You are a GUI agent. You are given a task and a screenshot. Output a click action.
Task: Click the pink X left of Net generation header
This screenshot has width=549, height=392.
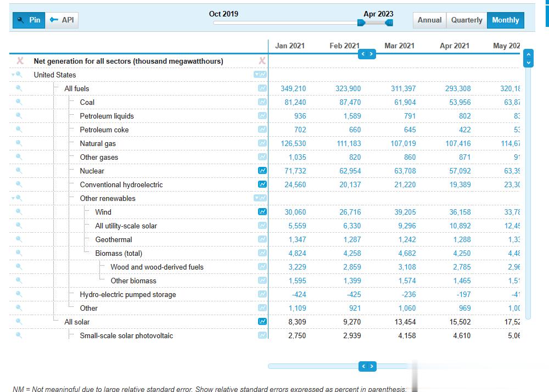click(20, 61)
